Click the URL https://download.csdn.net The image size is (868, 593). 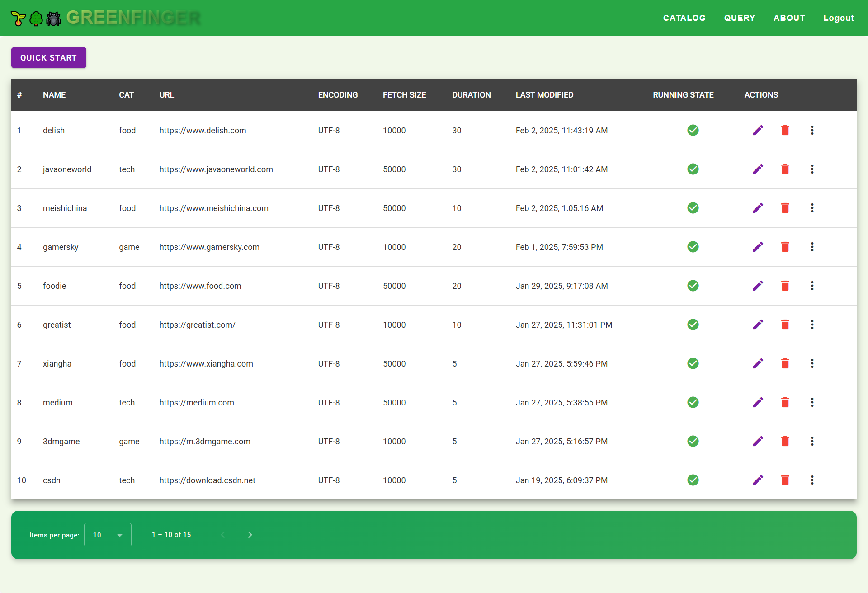[208, 480]
